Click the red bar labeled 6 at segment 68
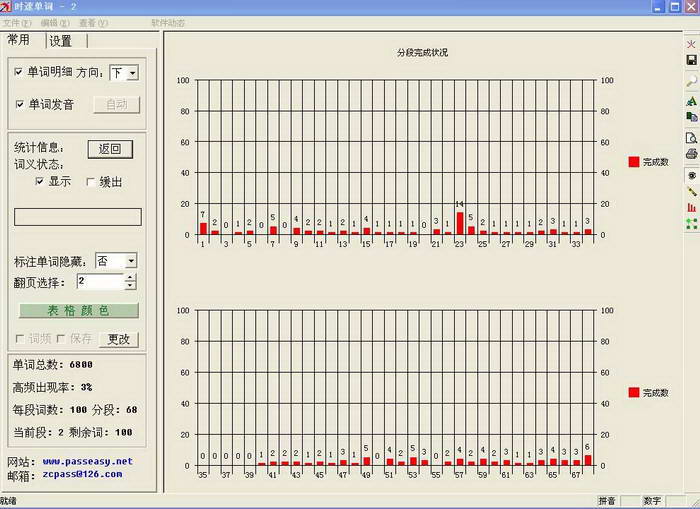The height and width of the screenshot is (509, 700). pyautogui.click(x=588, y=460)
